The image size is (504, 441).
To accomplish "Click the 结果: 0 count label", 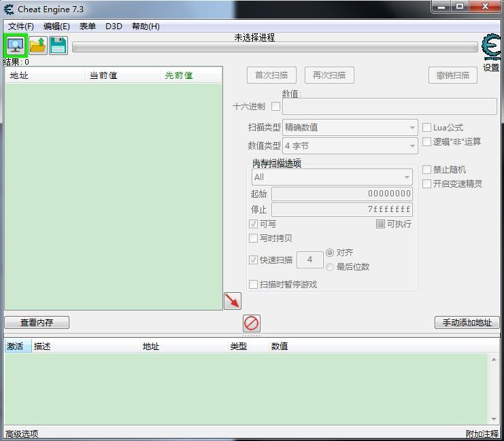I will 16,62.
